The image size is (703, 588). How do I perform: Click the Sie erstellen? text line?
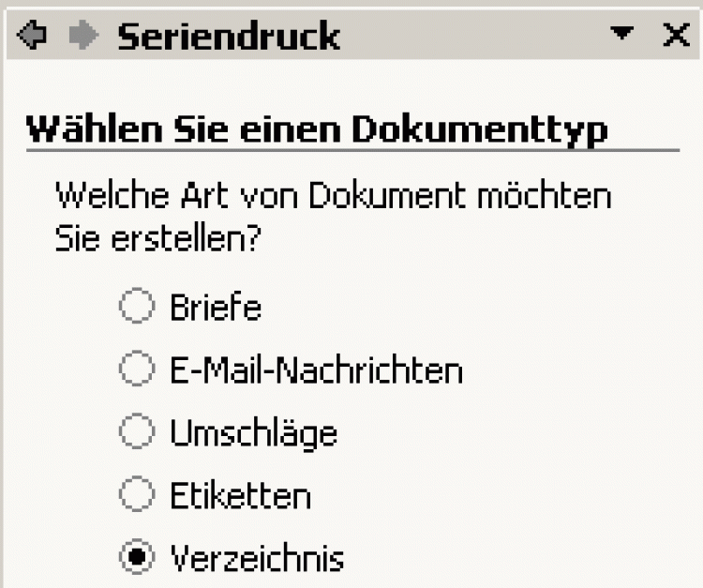[157, 239]
